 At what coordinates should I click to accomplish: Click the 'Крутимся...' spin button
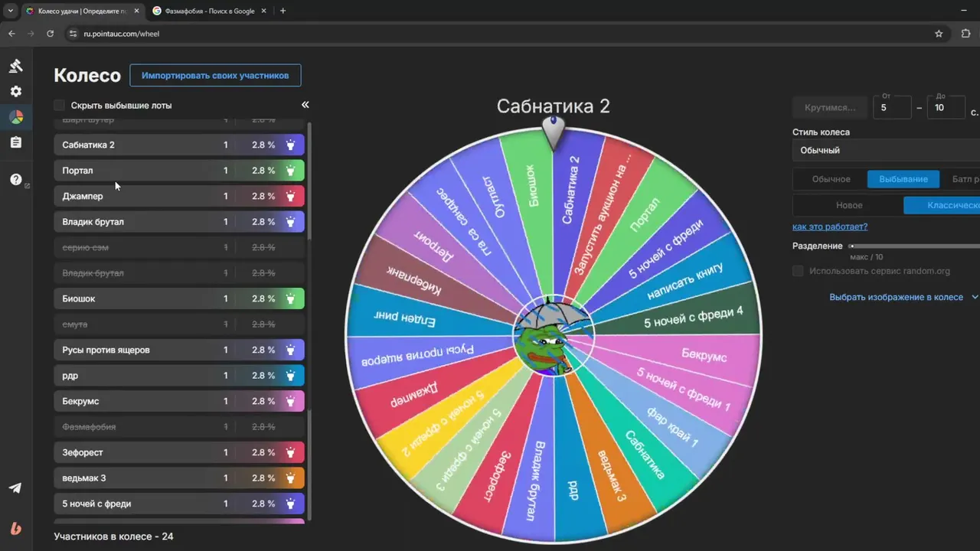tap(830, 107)
